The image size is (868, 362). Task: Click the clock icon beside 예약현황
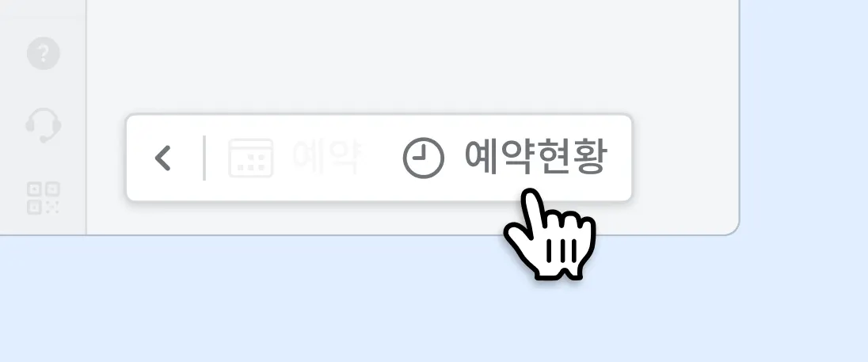(424, 158)
